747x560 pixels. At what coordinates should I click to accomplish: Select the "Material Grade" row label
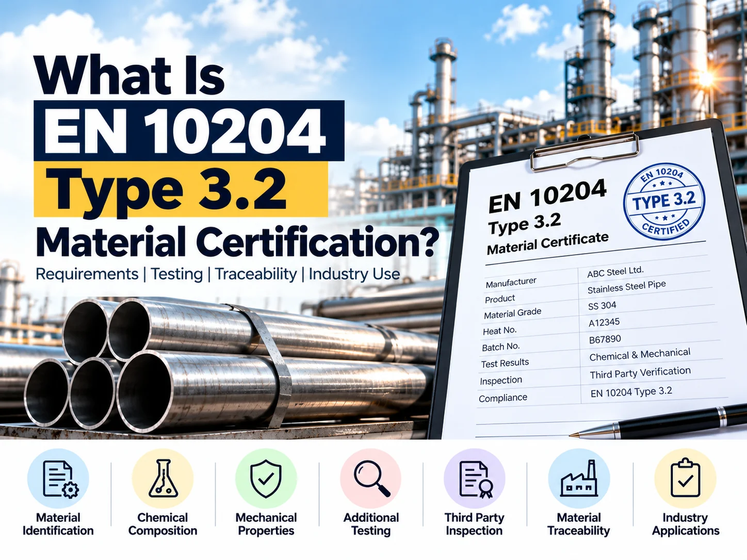pos(512,314)
